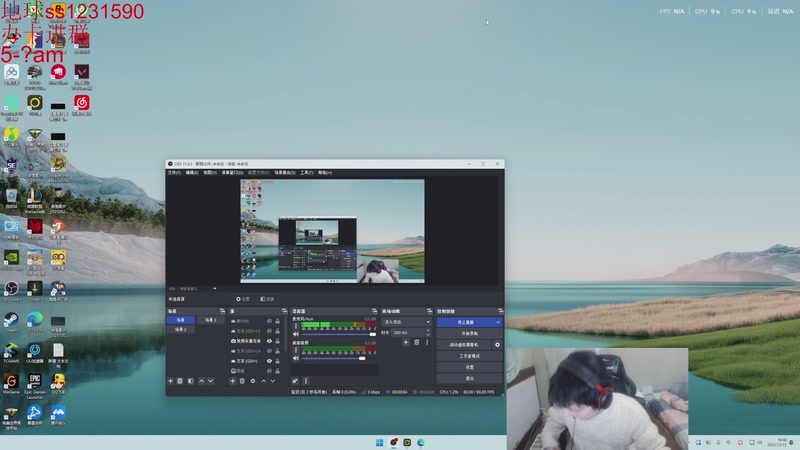Mute the 桌面音频 speaker icon

coord(295,358)
